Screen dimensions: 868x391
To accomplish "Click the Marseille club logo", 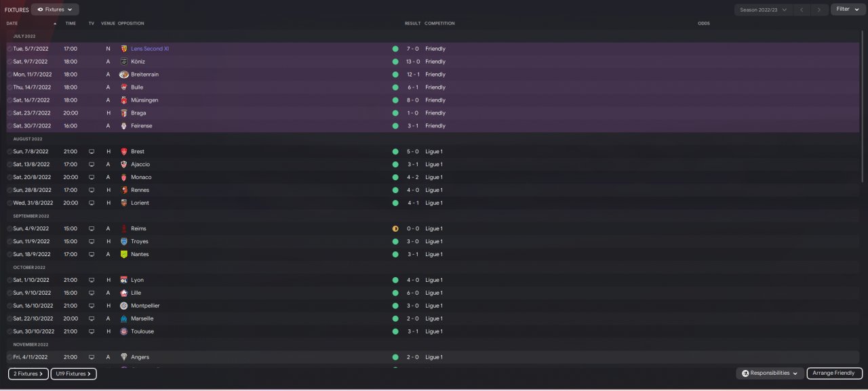I will coord(124,318).
